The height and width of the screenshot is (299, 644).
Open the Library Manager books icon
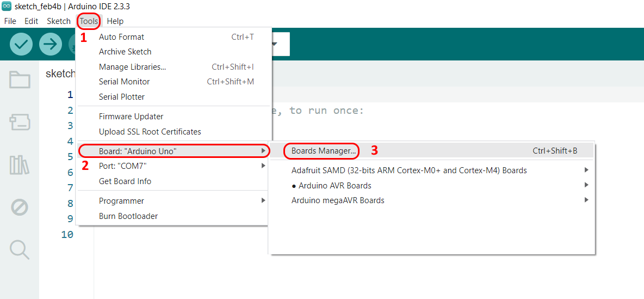pos(20,165)
